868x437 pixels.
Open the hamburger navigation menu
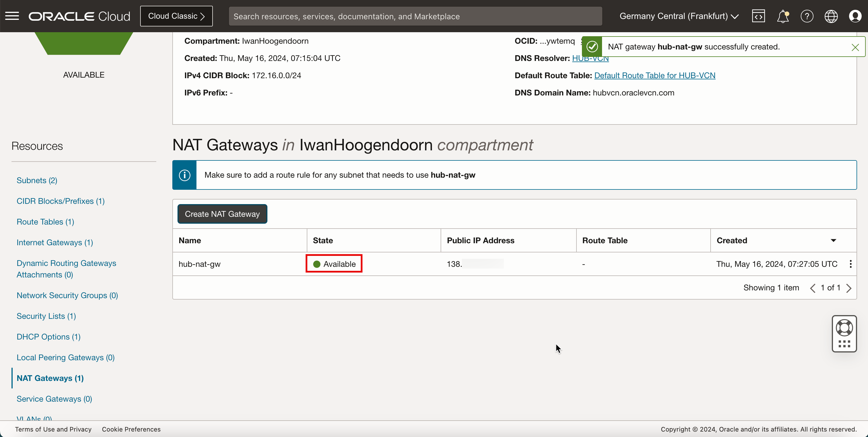tap(12, 16)
